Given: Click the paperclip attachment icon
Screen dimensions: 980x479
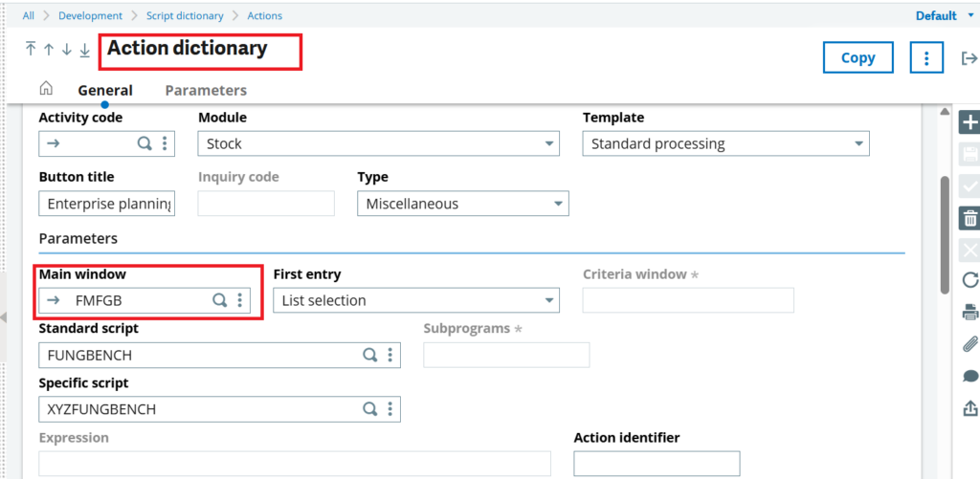Looking at the screenshot, I should 969,344.
